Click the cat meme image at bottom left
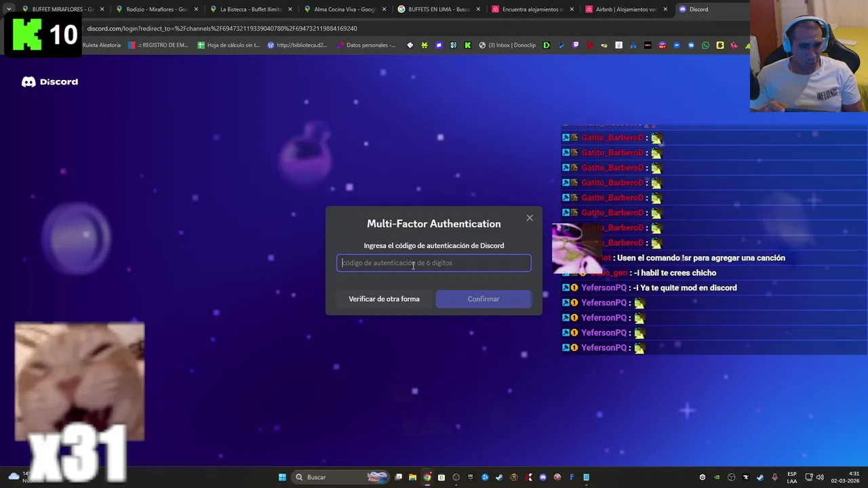868x488 pixels. 79,382
